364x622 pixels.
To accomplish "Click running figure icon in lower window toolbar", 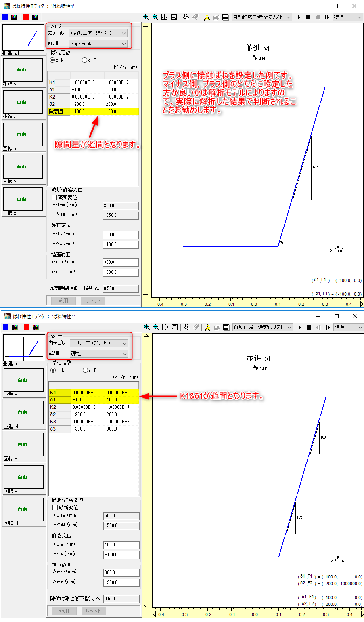I will pyautogui.click(x=208, y=327).
